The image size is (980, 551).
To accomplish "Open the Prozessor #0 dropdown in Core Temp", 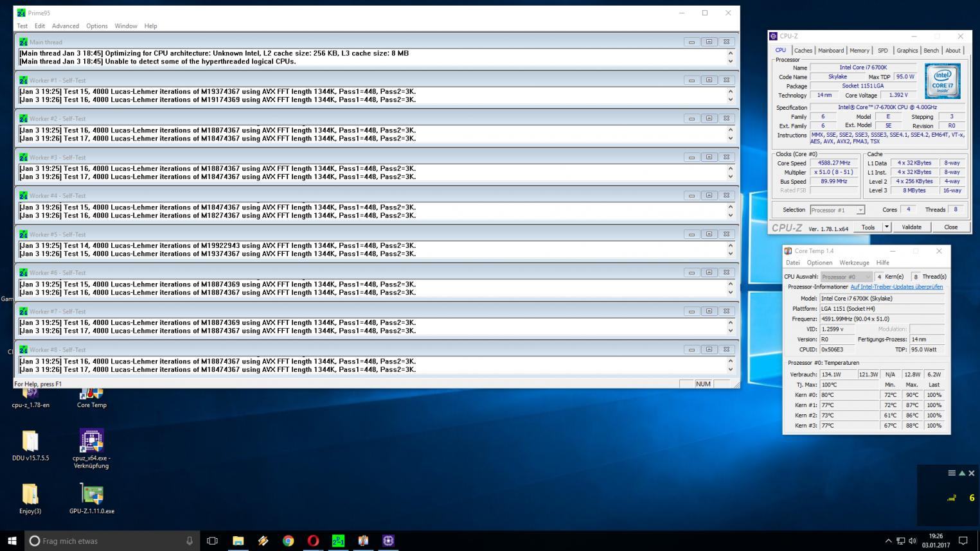I will click(846, 277).
